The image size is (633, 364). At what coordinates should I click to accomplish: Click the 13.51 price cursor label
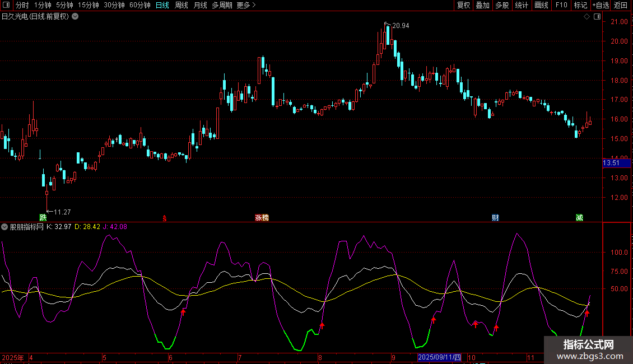tap(616, 163)
